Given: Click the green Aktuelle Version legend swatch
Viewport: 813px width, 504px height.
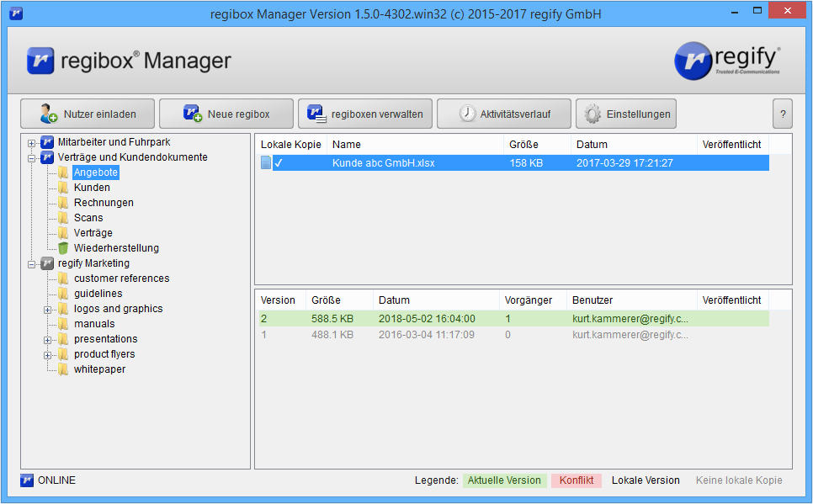Looking at the screenshot, I should (504, 480).
